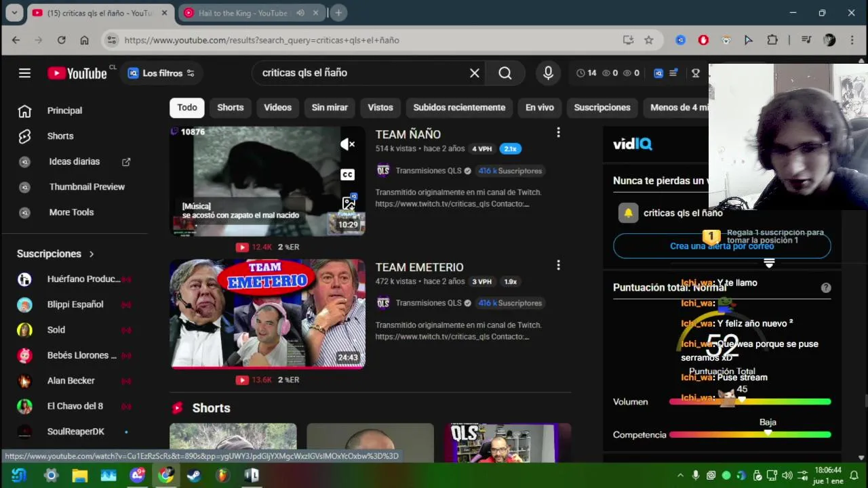The width and height of the screenshot is (868, 488).
Task: Toggle captions CC on TEAM ÑAÑO preview
Action: pos(347,175)
